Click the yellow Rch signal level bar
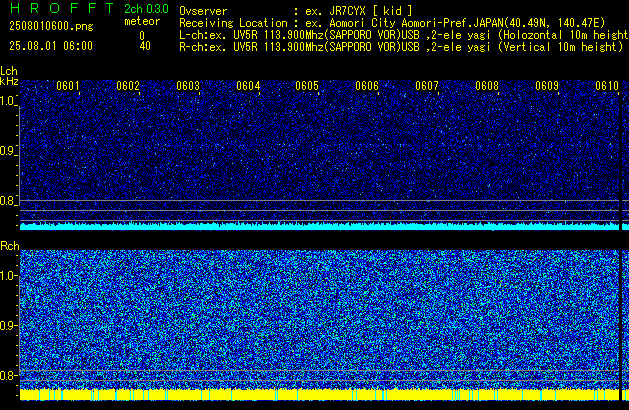Image resolution: width=629 pixels, height=410 pixels. pos(319,394)
